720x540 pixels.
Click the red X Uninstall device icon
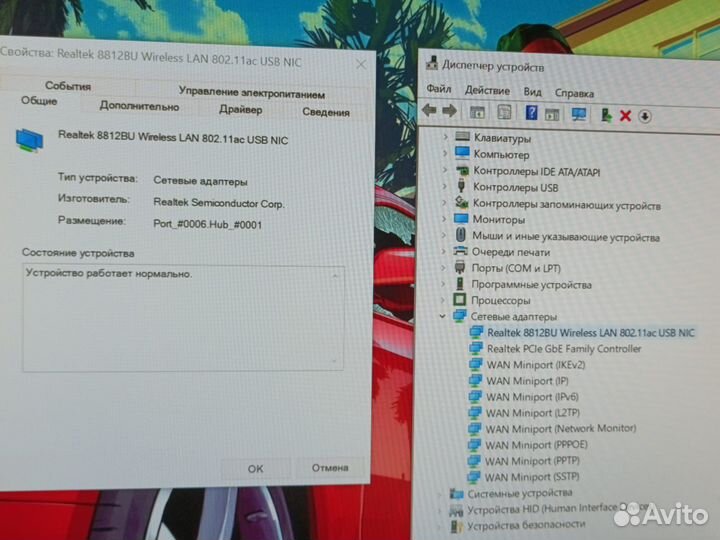click(x=626, y=115)
